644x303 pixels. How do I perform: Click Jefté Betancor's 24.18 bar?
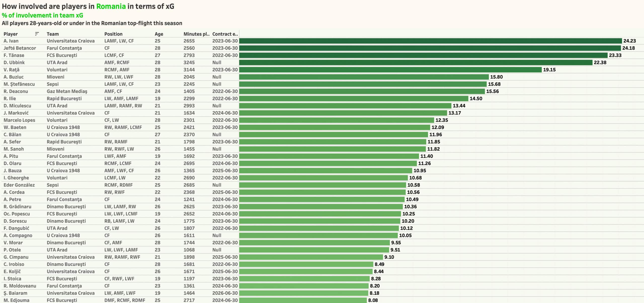coord(430,48)
